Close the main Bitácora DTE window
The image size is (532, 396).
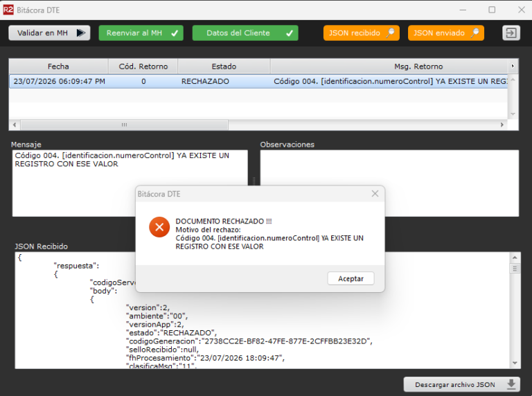point(522,10)
